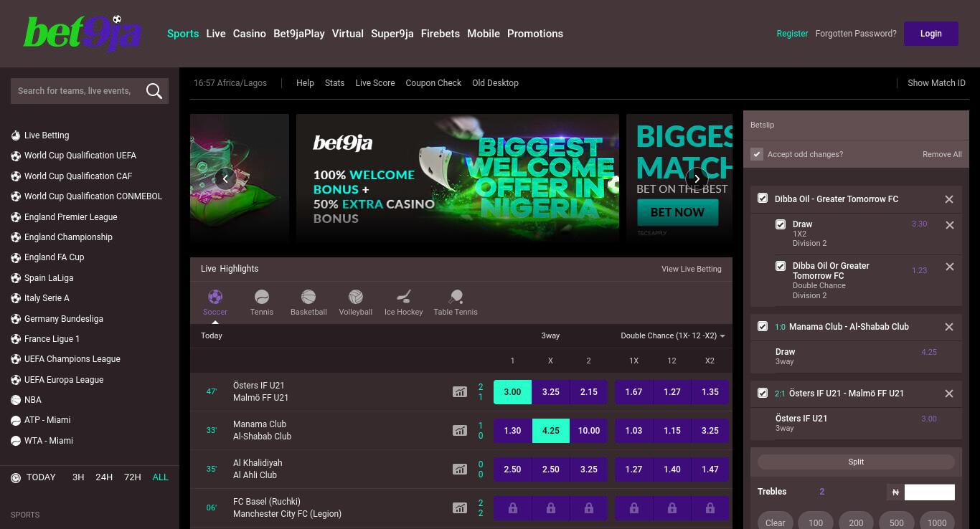This screenshot has width=980, height=529.
Task: Open stats chart icon for FC Basel match
Action: [x=460, y=508]
